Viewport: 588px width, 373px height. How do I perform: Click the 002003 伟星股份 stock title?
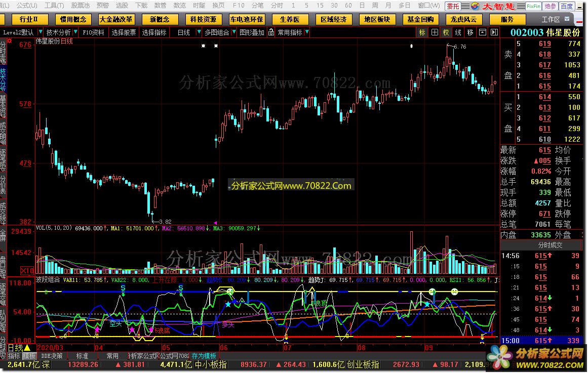coord(545,32)
